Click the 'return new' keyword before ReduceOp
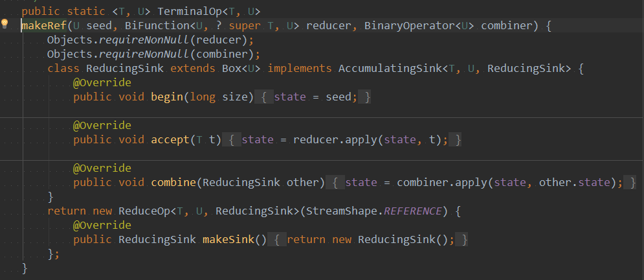 coord(80,211)
